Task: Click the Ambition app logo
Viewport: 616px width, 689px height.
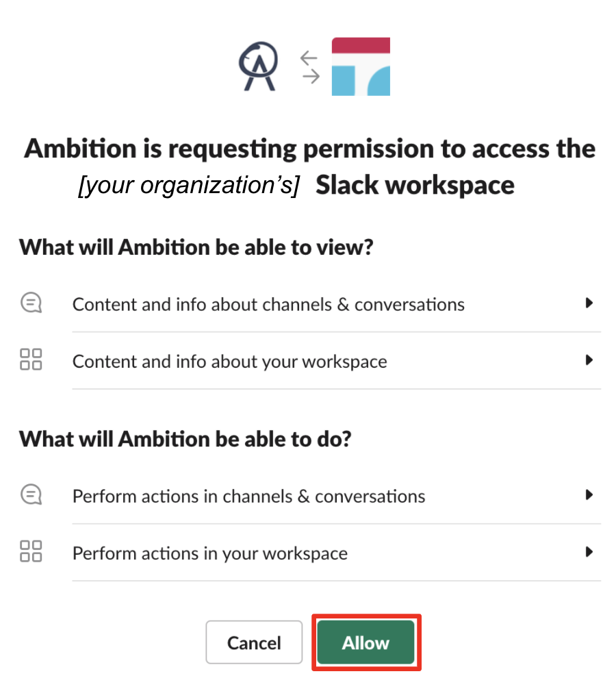Action: pyautogui.click(x=257, y=67)
